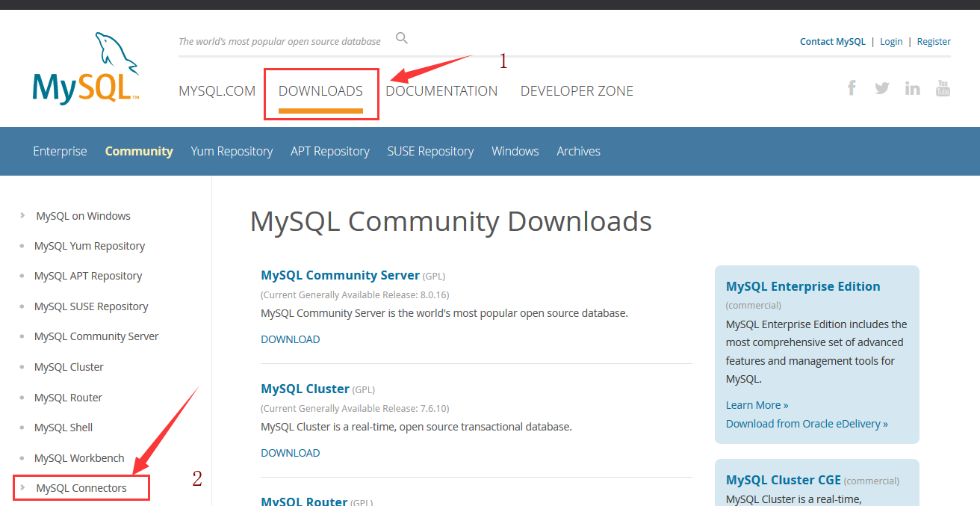Expand MySQL Connectors sidebar arrow

click(x=22, y=487)
